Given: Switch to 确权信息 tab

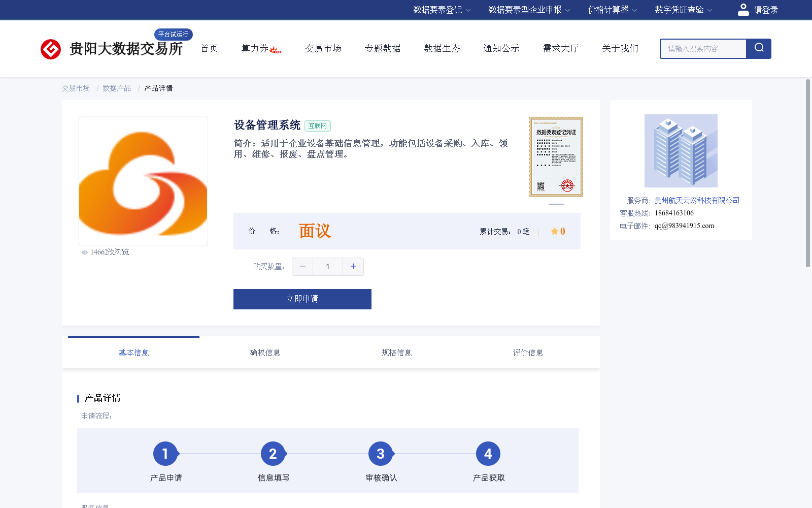Looking at the screenshot, I should click(x=265, y=353).
